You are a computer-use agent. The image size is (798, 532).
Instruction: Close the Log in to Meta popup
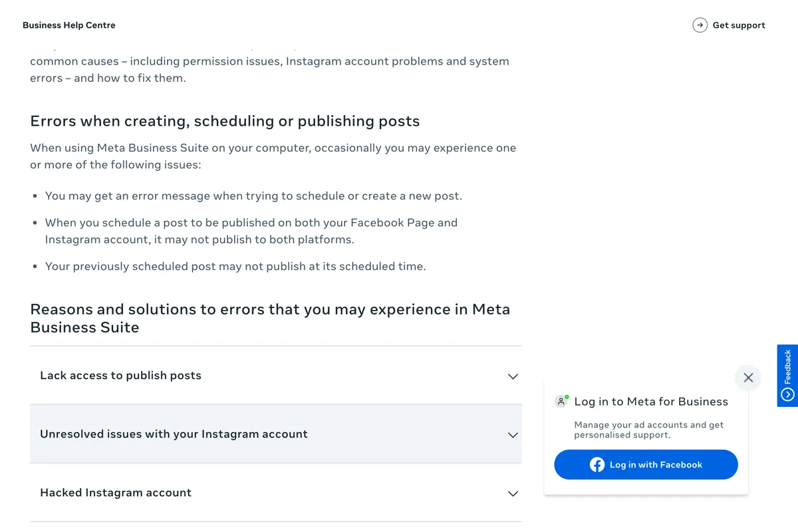tap(748, 378)
